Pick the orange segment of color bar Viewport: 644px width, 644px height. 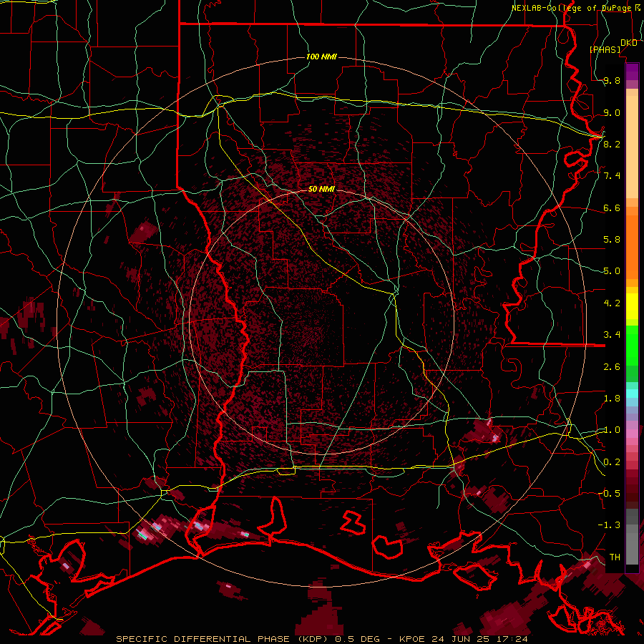click(x=632, y=246)
